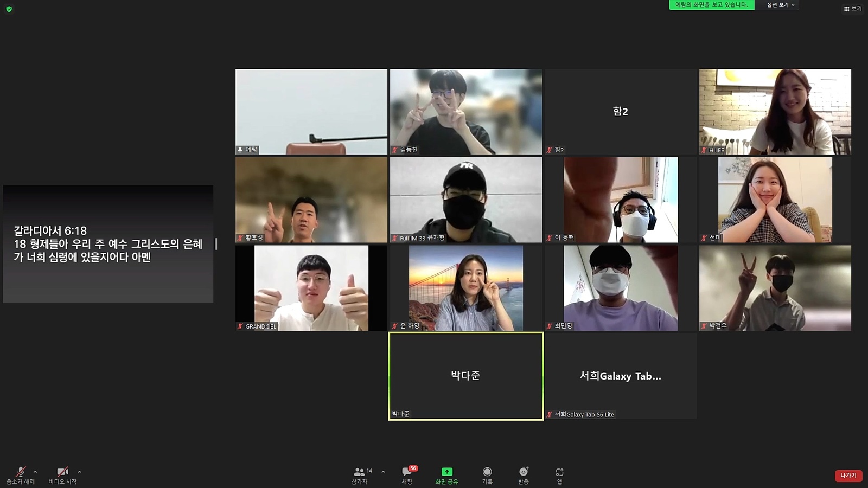Expand the participants options caret
This screenshot has width=868, height=488.
pyautogui.click(x=384, y=472)
